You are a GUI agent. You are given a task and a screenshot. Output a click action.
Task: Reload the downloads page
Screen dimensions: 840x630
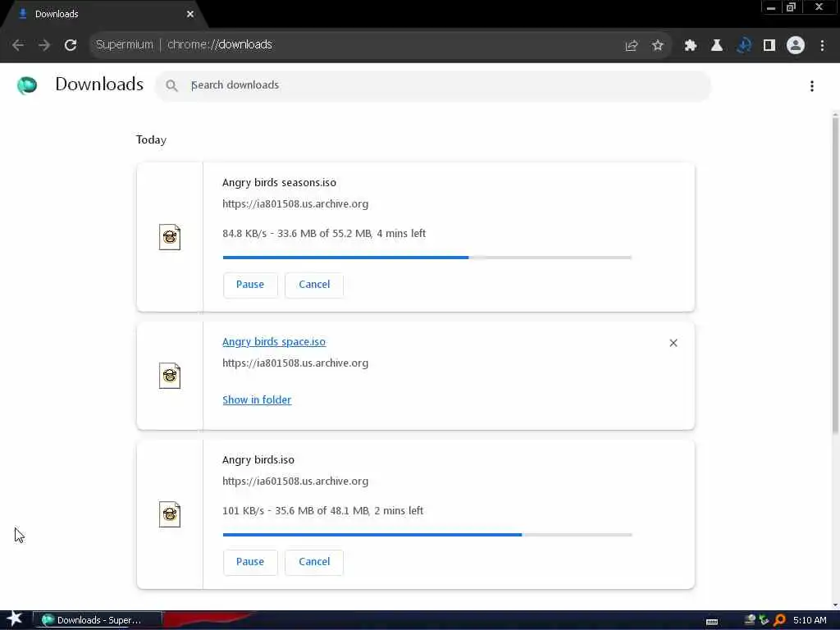coord(71,45)
